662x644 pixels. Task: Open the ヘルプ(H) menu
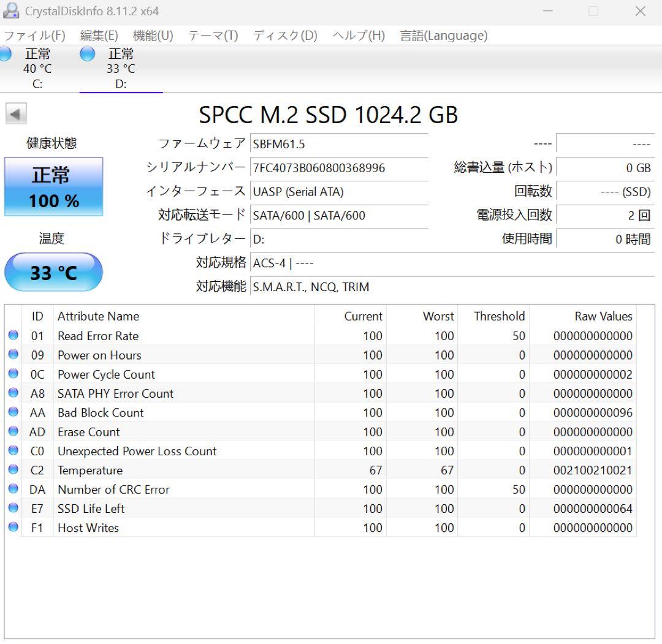click(x=357, y=36)
